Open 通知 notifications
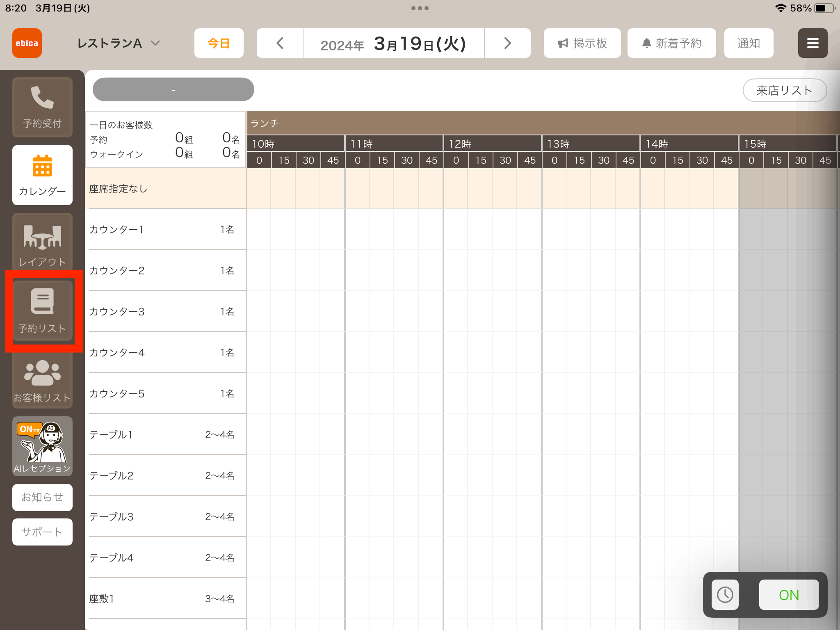The image size is (840, 630). [749, 43]
